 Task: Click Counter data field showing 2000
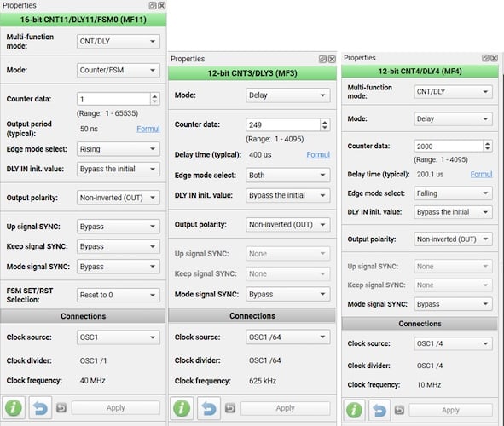tap(449, 146)
